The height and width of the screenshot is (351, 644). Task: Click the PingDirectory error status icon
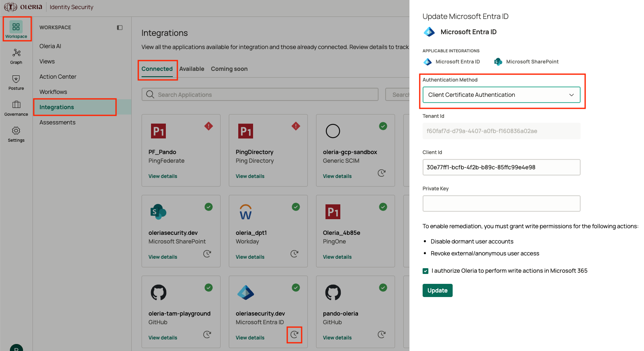tap(296, 126)
